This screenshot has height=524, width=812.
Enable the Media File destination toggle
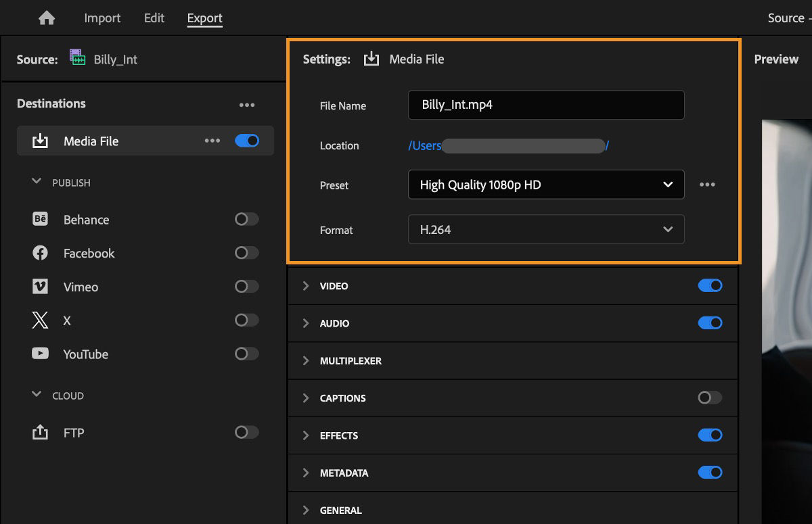pyautogui.click(x=247, y=140)
